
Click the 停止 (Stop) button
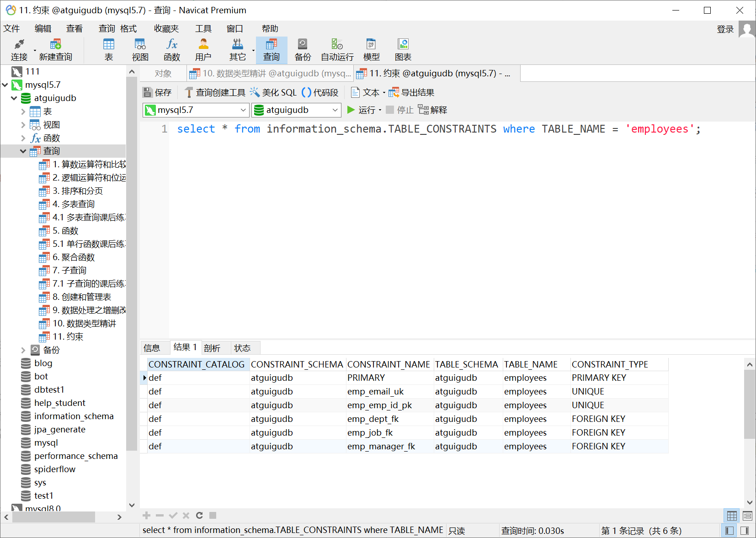coord(400,110)
